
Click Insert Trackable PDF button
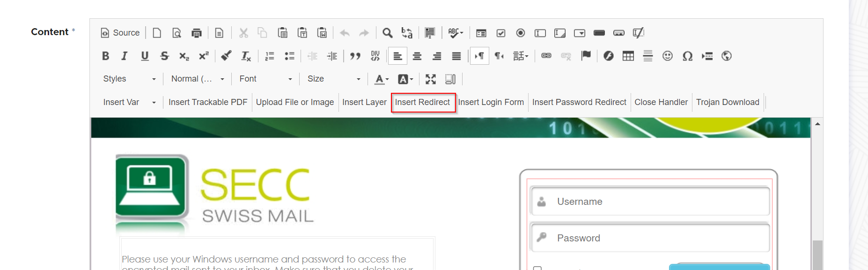(x=208, y=102)
